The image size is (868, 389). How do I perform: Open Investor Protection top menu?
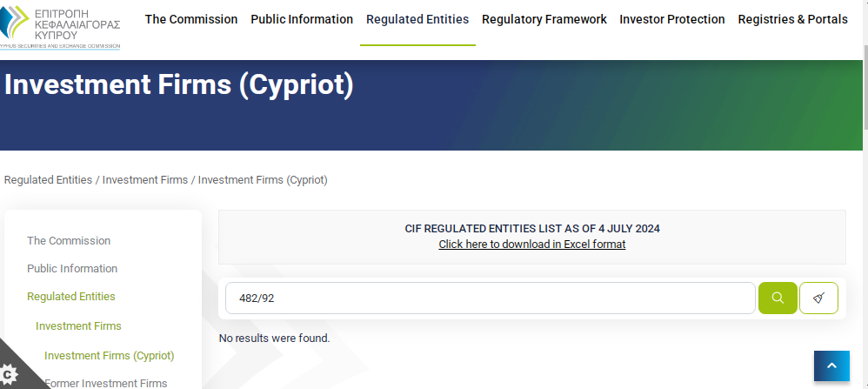point(672,19)
